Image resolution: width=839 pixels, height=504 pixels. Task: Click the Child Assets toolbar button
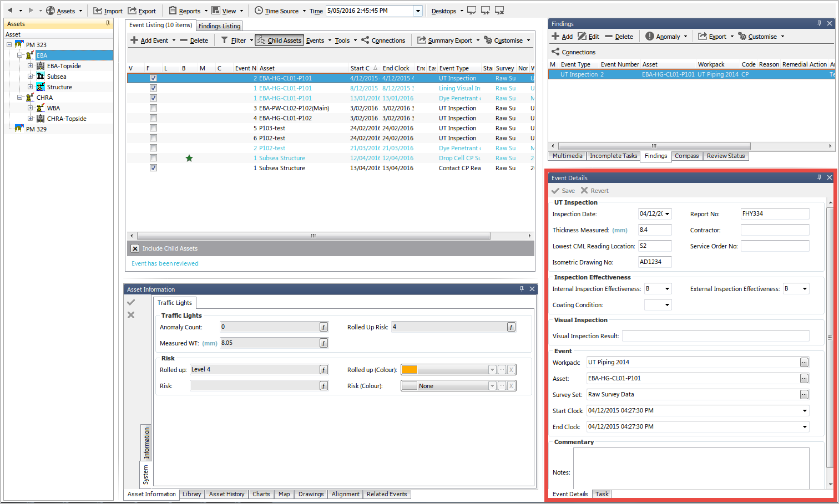(279, 40)
